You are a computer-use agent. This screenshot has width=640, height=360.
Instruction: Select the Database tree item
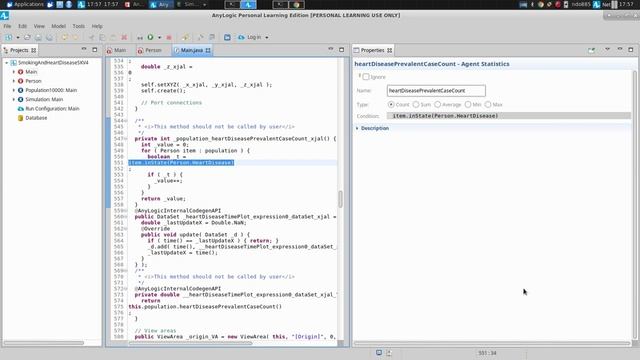36,118
